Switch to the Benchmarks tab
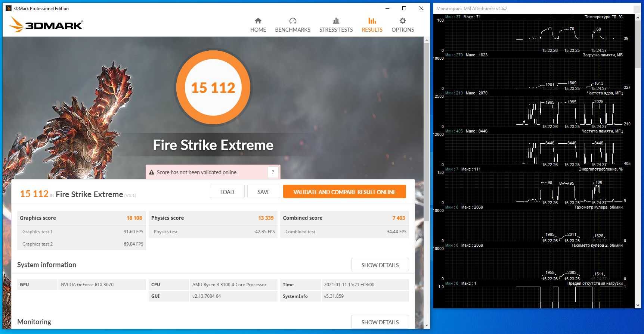 [x=292, y=25]
